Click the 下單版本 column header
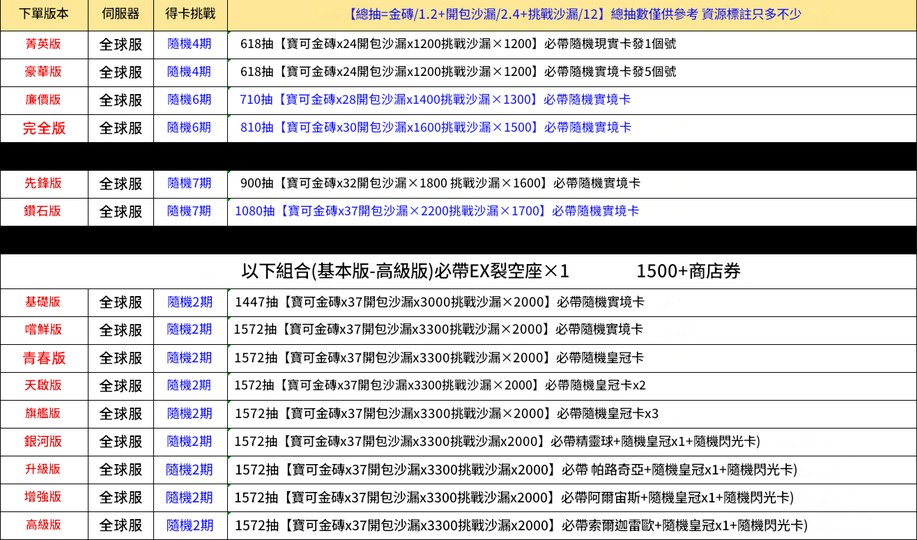917x540 pixels. tap(43, 13)
